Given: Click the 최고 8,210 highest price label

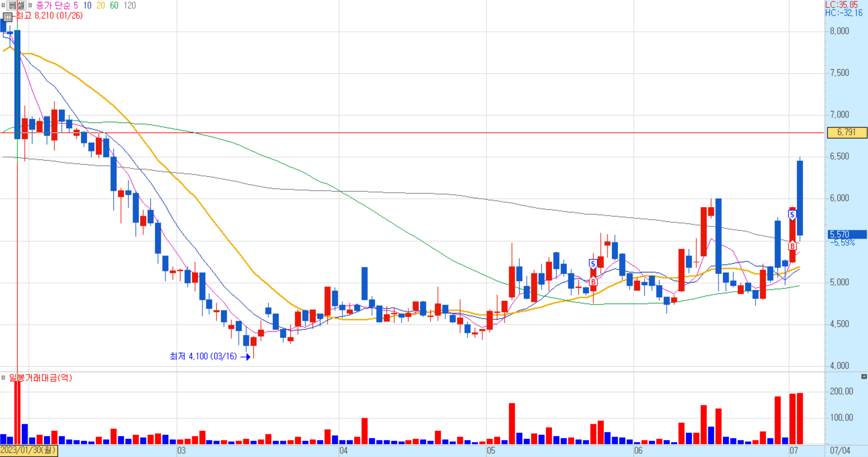Looking at the screenshot, I should pos(49,16).
